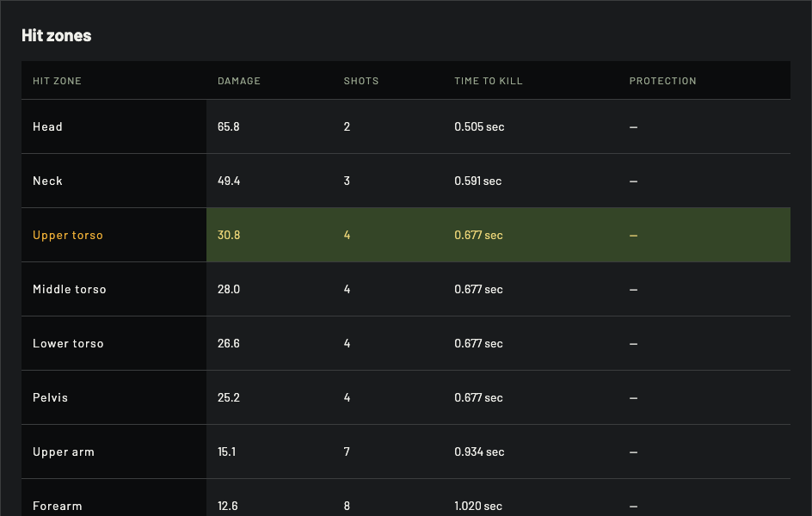Click the Upper torso damage value 30.8

coord(229,235)
